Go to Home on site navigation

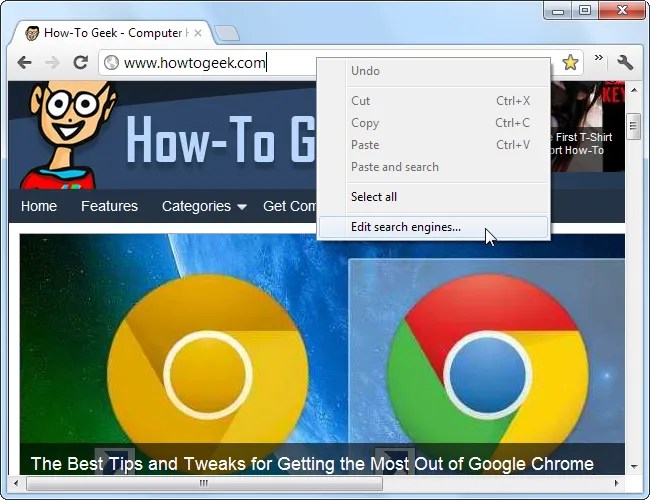pos(39,206)
